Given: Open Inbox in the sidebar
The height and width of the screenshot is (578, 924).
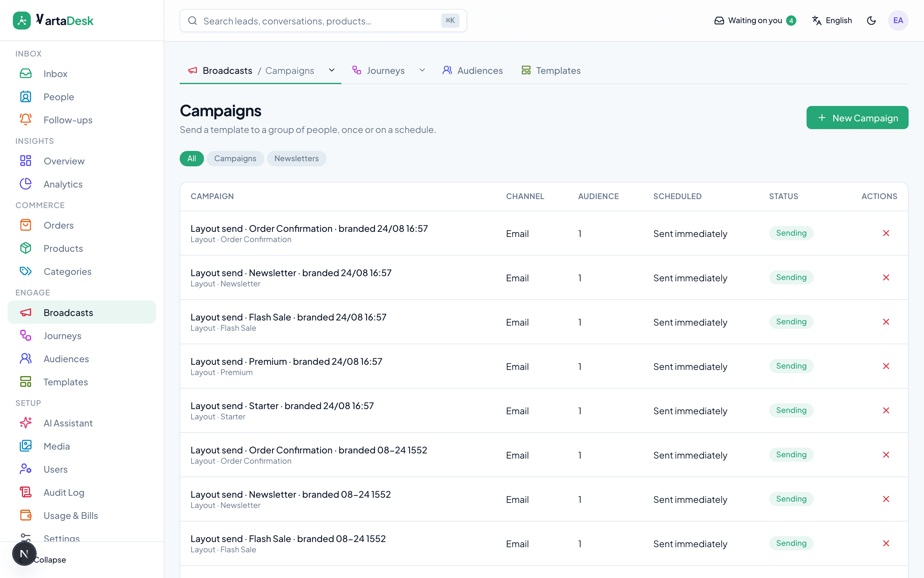Looking at the screenshot, I should (82, 74).
